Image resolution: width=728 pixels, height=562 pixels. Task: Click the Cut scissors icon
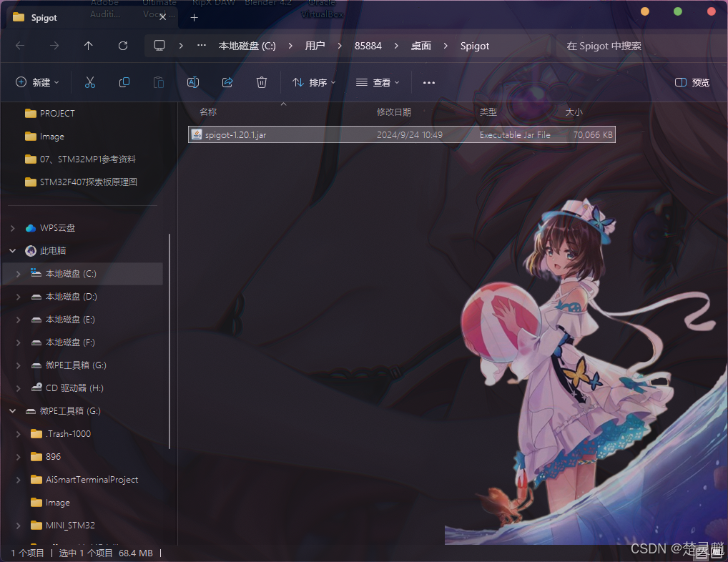point(90,83)
